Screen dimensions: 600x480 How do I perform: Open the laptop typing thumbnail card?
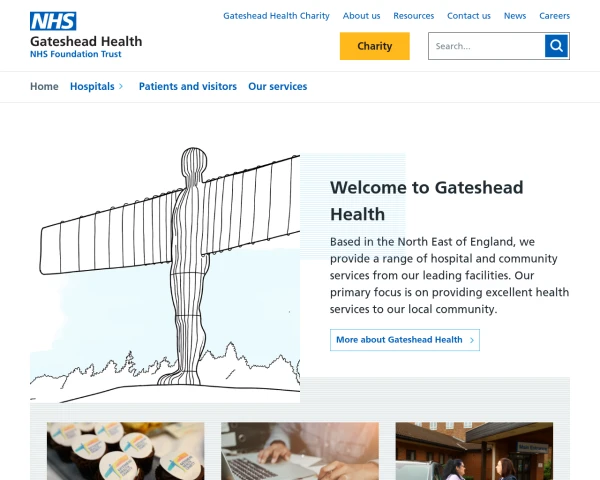pyautogui.click(x=300, y=451)
